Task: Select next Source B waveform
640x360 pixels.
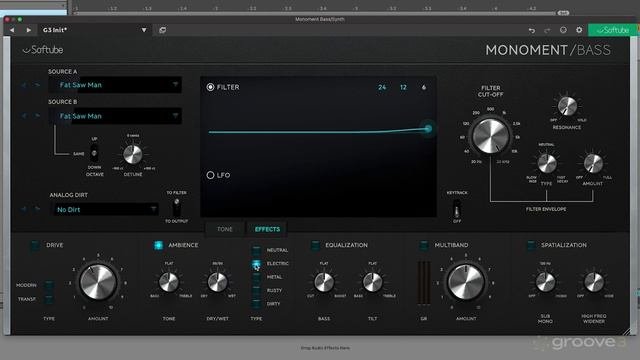Action: [37, 116]
